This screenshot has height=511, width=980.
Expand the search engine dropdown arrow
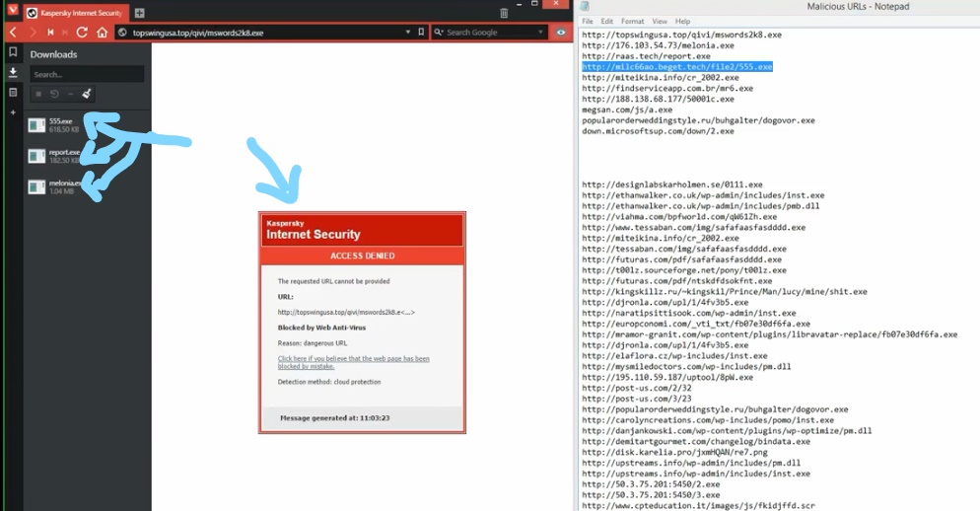pyautogui.click(x=540, y=32)
